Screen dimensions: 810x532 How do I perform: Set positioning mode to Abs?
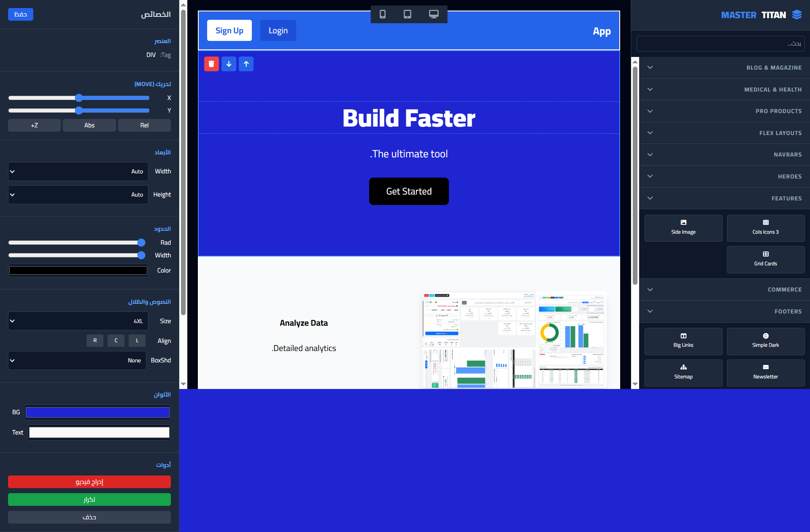pos(89,125)
